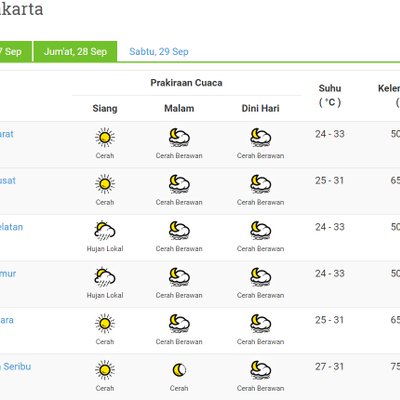Viewport: 400px width, 400px height.
Task: Click the Dini Hari column header
Action: [x=260, y=108]
